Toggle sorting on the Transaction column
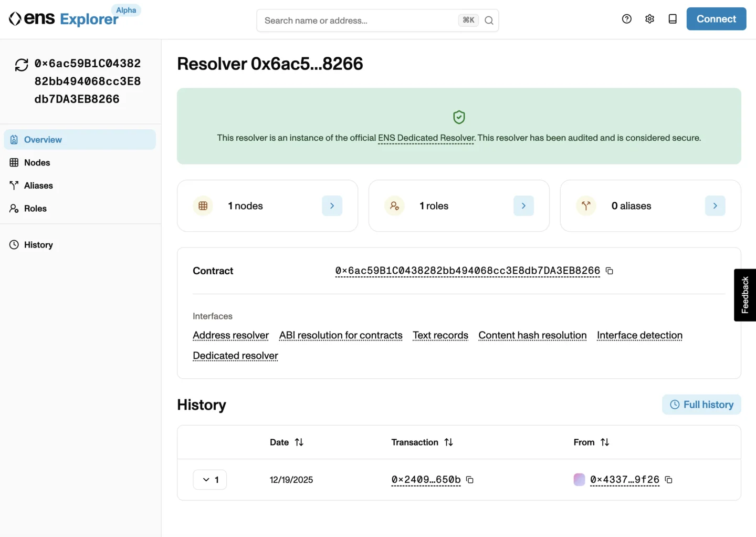 (449, 442)
